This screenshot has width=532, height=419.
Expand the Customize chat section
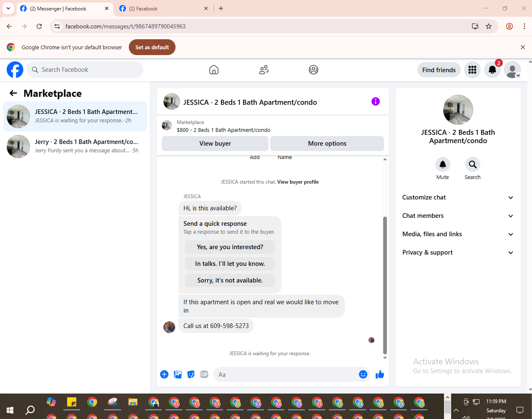click(x=458, y=197)
